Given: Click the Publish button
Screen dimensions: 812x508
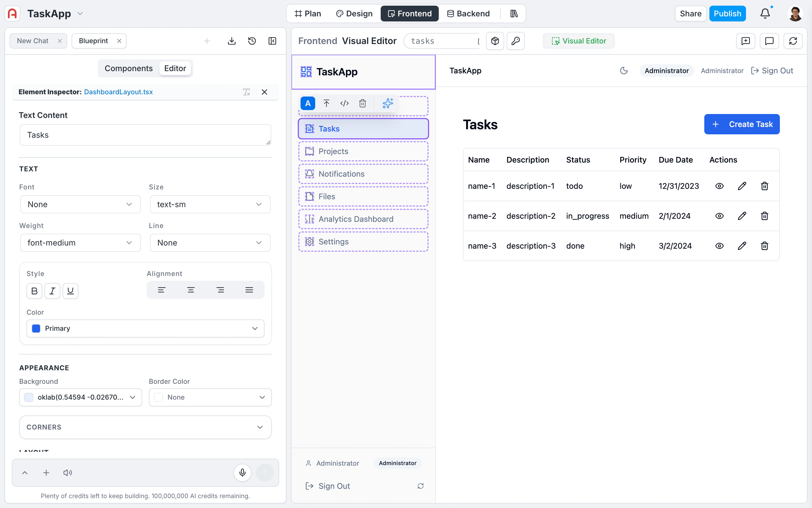Looking at the screenshot, I should click(727, 14).
